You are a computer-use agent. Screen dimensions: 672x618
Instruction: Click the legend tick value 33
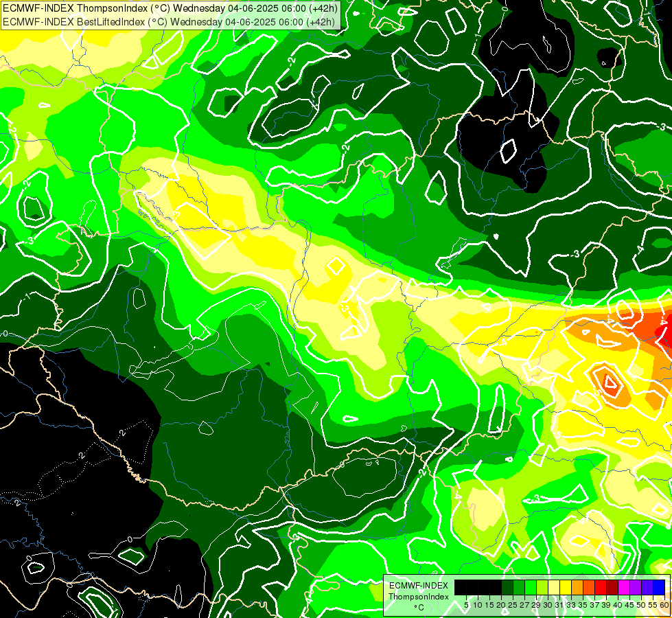571,605
